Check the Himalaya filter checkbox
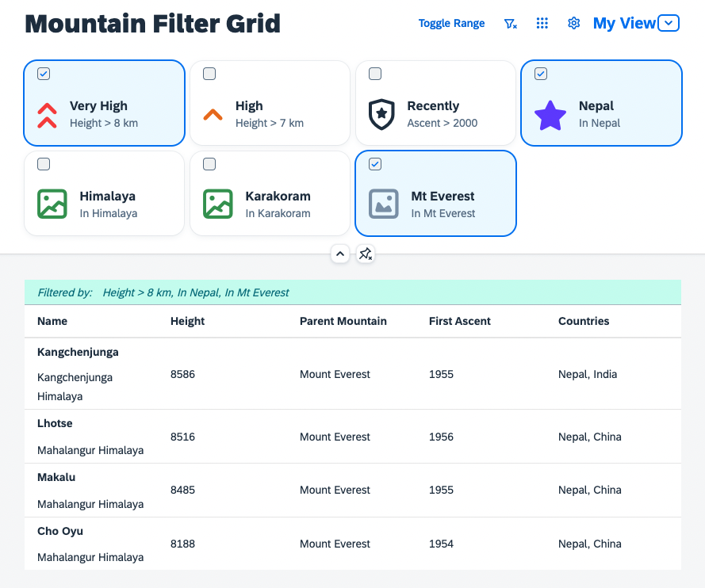Image resolution: width=705 pixels, height=588 pixels. click(x=44, y=164)
